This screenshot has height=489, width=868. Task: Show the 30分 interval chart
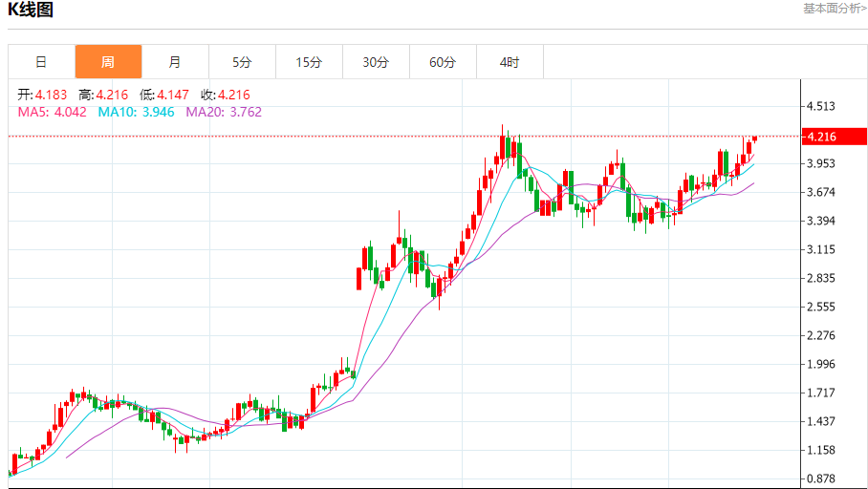click(x=376, y=62)
